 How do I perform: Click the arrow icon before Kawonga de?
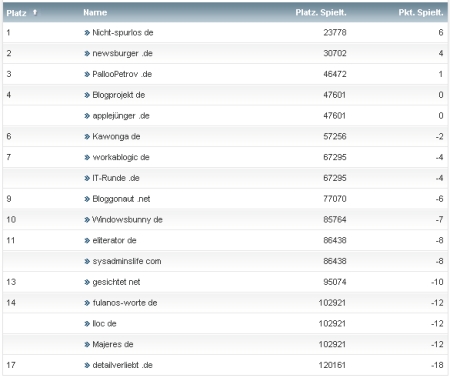tap(87, 136)
